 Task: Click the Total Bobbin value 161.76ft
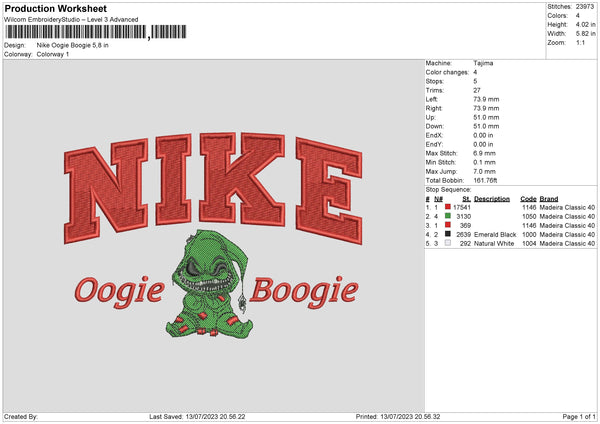pyautogui.click(x=485, y=180)
